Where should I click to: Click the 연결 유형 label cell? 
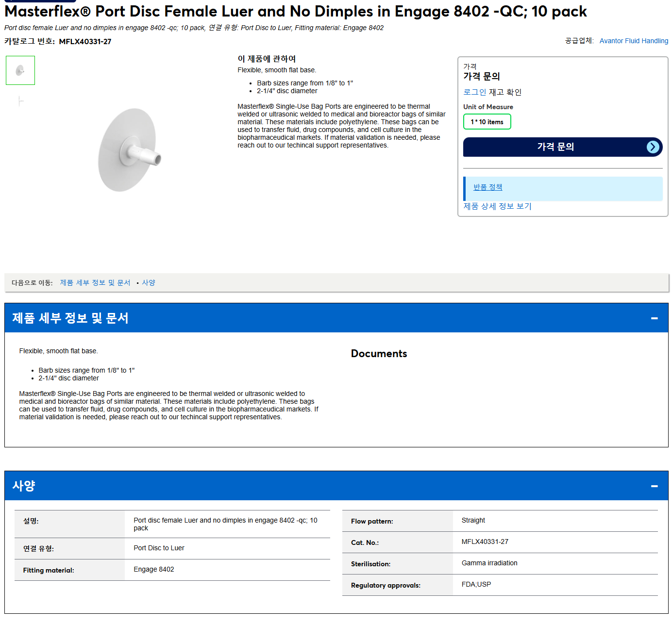coord(69,549)
